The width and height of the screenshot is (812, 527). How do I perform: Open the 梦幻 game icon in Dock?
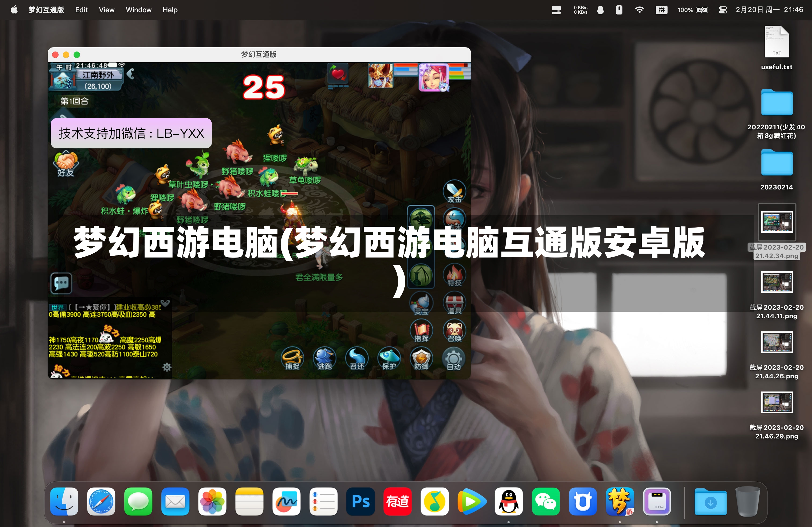coord(620,502)
